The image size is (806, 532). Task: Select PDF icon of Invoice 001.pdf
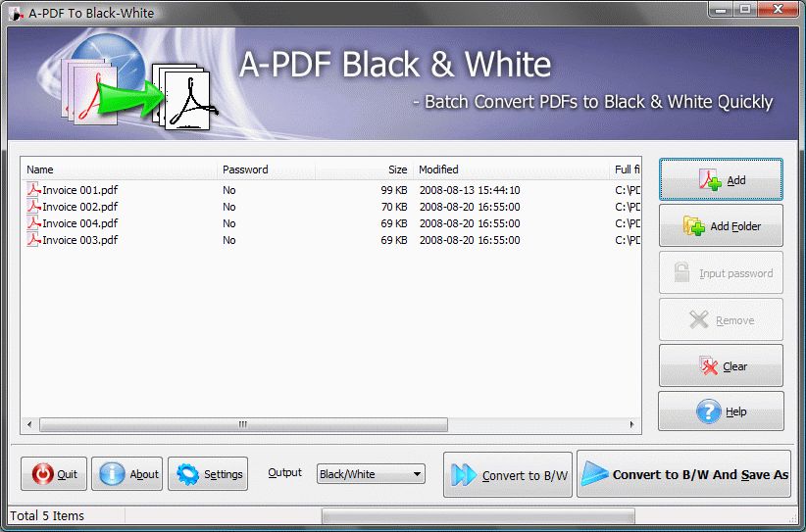tap(33, 189)
